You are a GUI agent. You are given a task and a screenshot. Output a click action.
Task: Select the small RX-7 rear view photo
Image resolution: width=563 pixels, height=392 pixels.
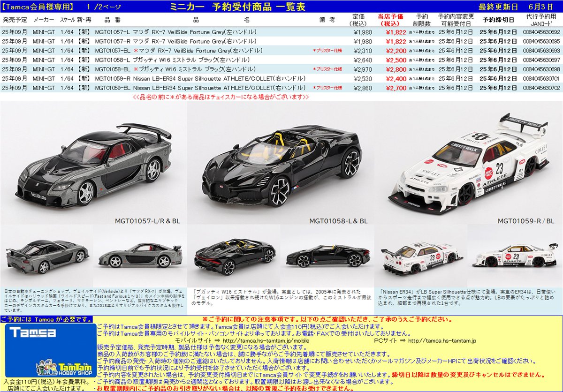(x=47, y=256)
